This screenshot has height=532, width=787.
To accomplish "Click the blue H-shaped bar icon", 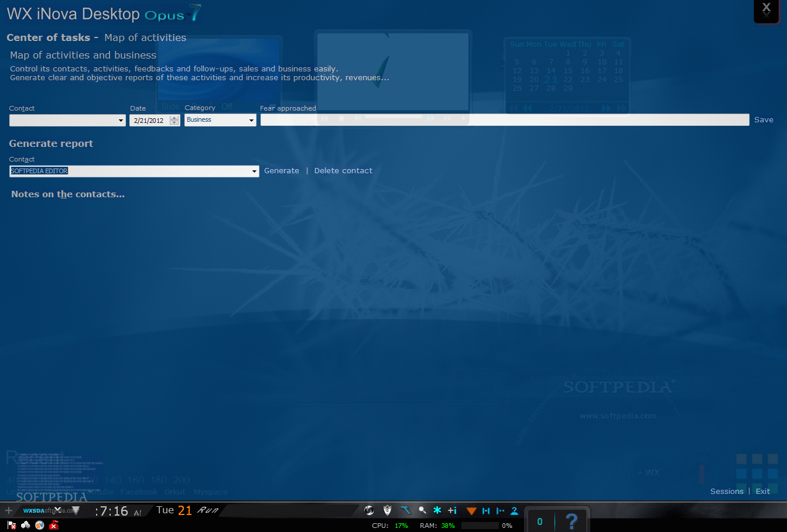I will tap(486, 511).
